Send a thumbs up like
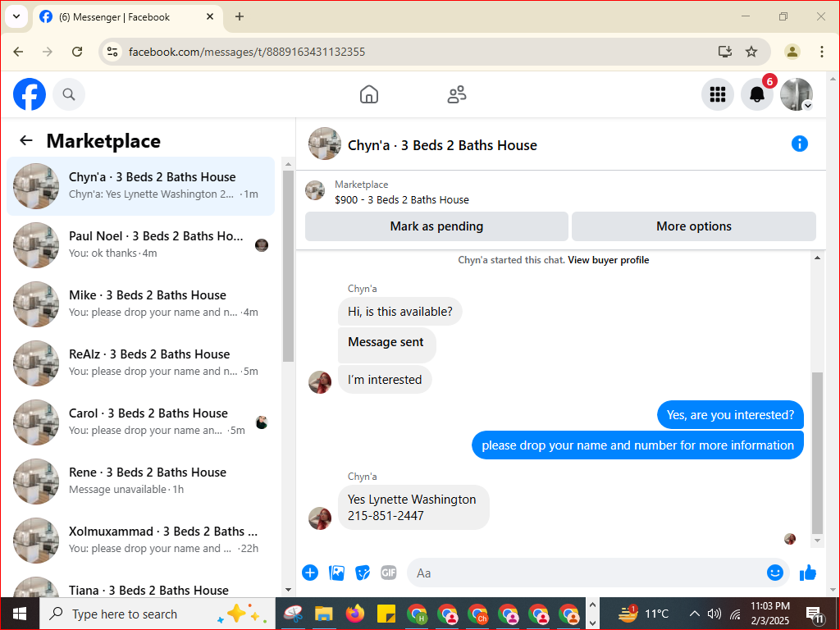The width and height of the screenshot is (840, 630). tap(808, 573)
